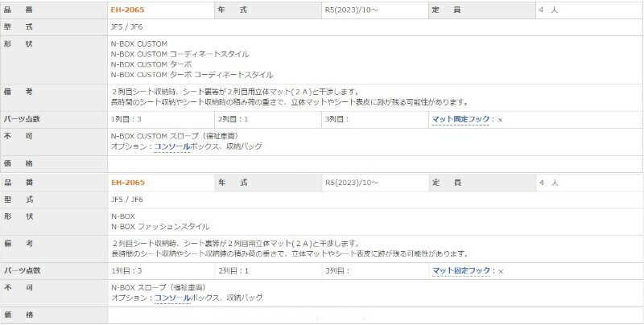Click N-BOX スロープ（福祉車両）text in second table
The width and height of the screenshot is (644, 325).
coord(159,288)
